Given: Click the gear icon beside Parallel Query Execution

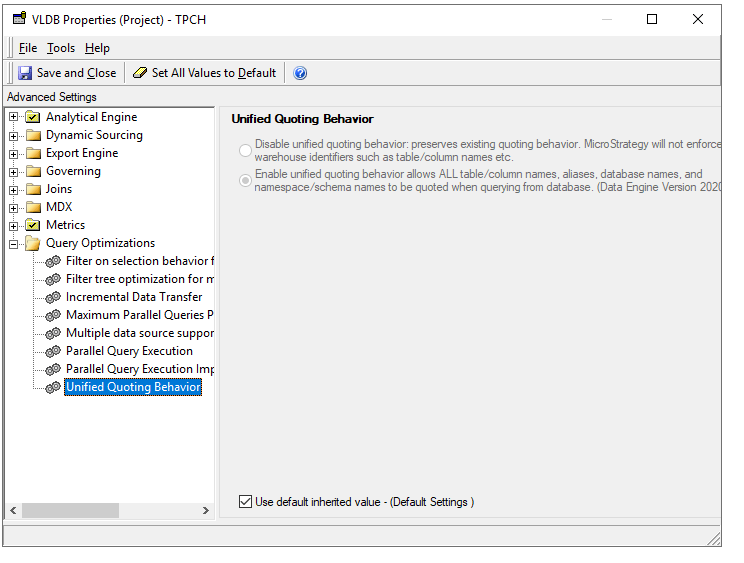Looking at the screenshot, I should pos(53,351).
